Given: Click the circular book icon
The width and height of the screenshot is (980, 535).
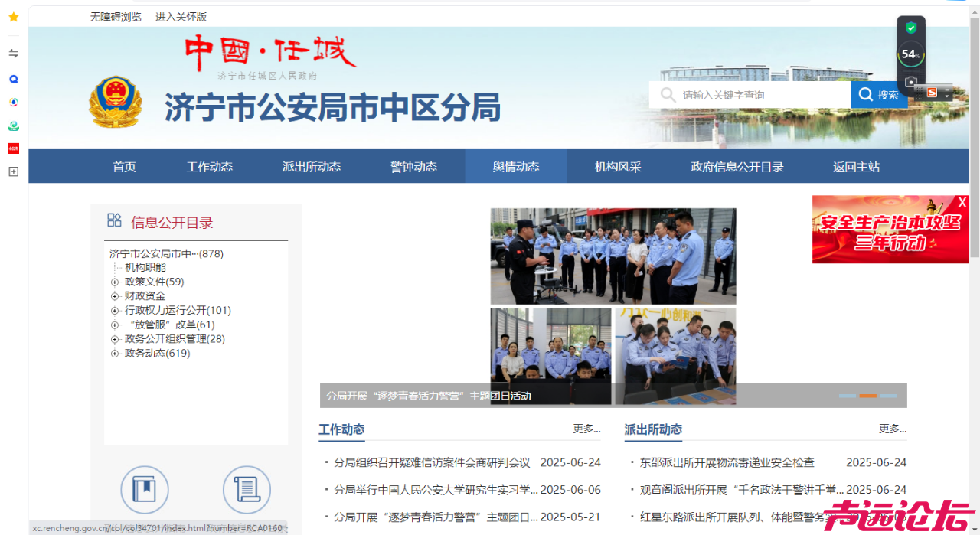Looking at the screenshot, I should [x=144, y=489].
